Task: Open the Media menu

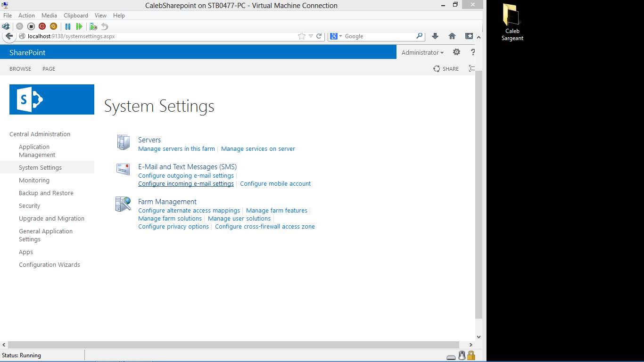Action: pos(50,16)
